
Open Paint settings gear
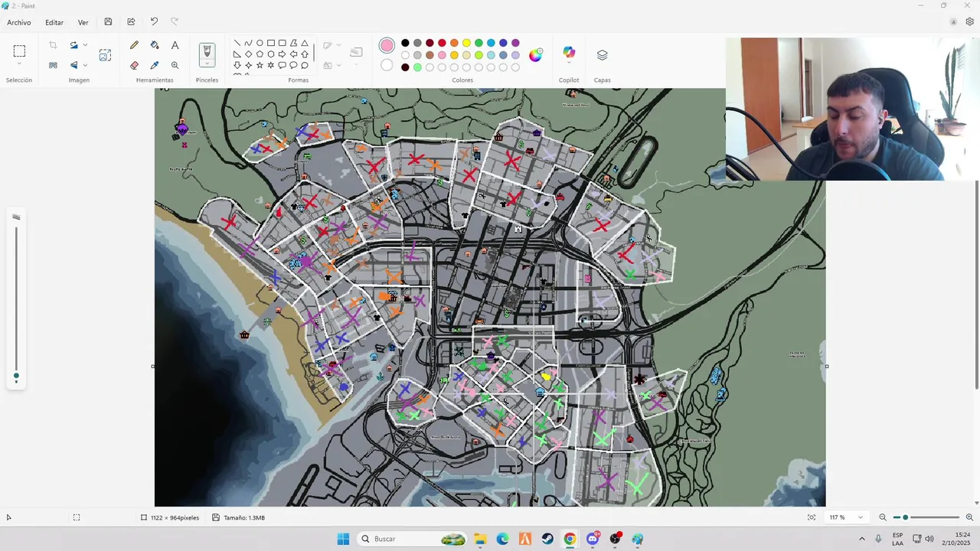click(x=969, y=22)
